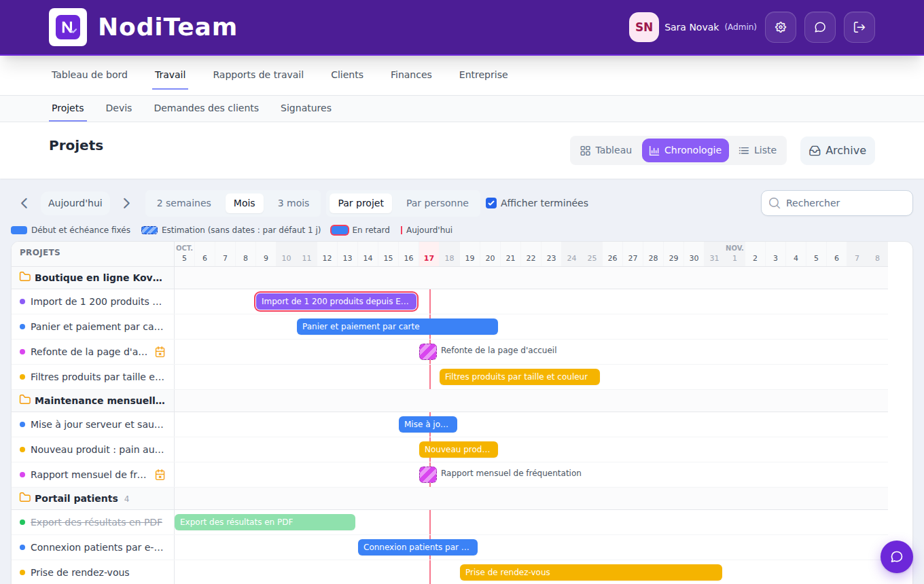924x584 pixels.
Task: Switch timeline range to 2 semaines
Action: (x=184, y=203)
